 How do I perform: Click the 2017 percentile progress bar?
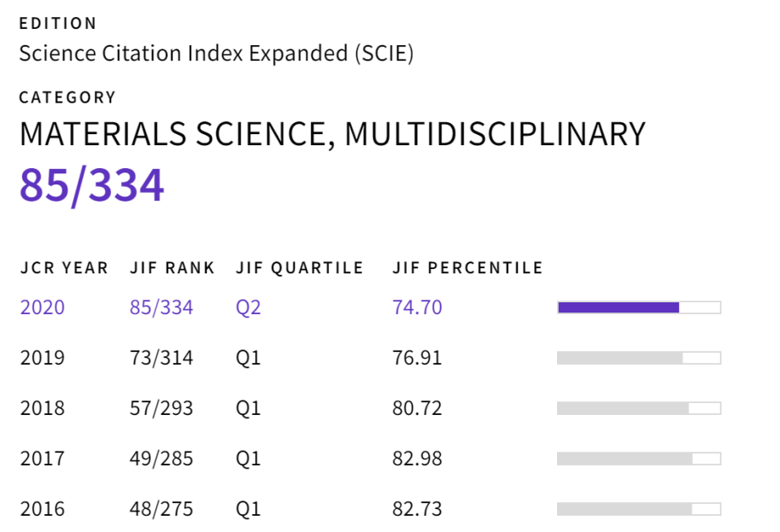[638, 459]
